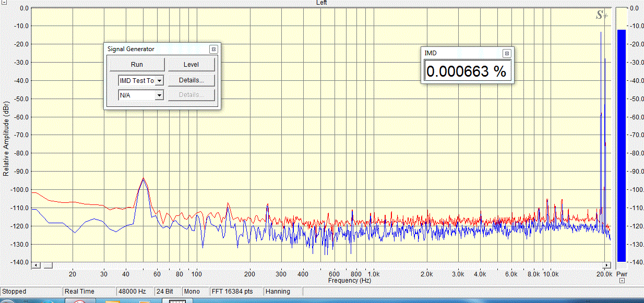Click the Frequency (Hz) axis label
The width and height of the screenshot is (644, 303).
coord(349,281)
